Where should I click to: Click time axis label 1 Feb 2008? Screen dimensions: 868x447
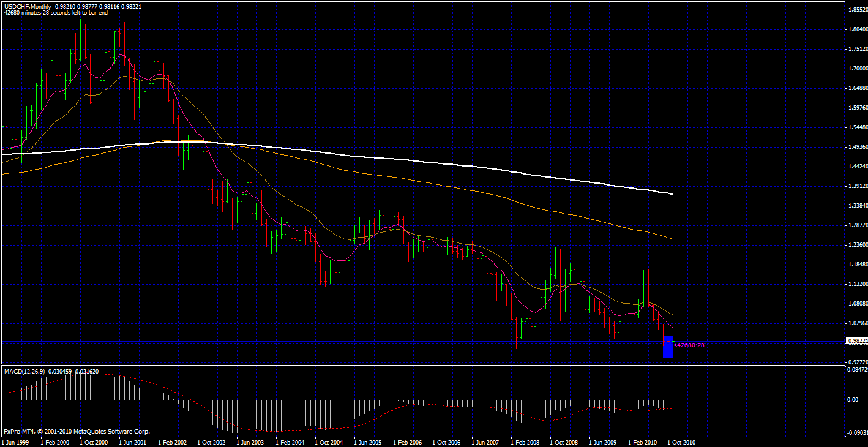tap(525, 441)
